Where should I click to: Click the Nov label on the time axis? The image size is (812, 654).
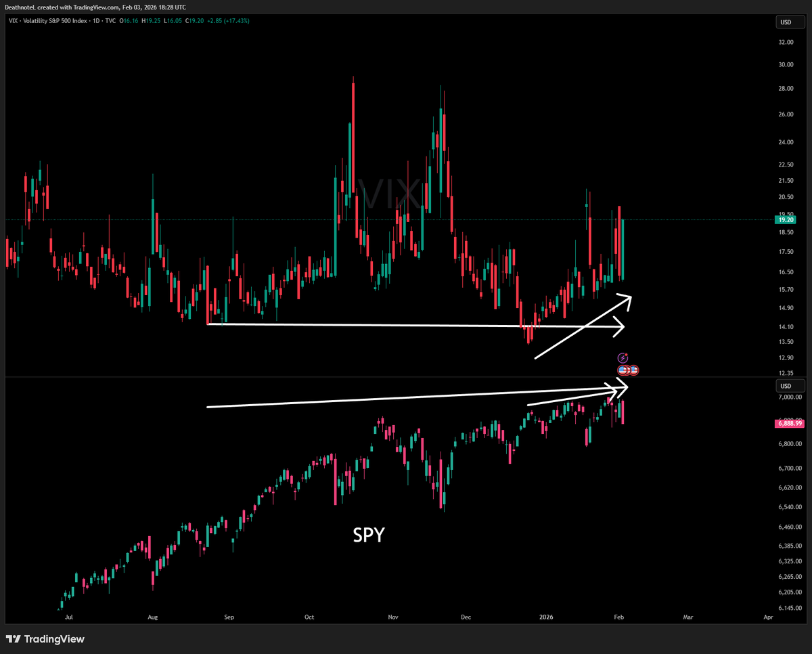(392, 617)
